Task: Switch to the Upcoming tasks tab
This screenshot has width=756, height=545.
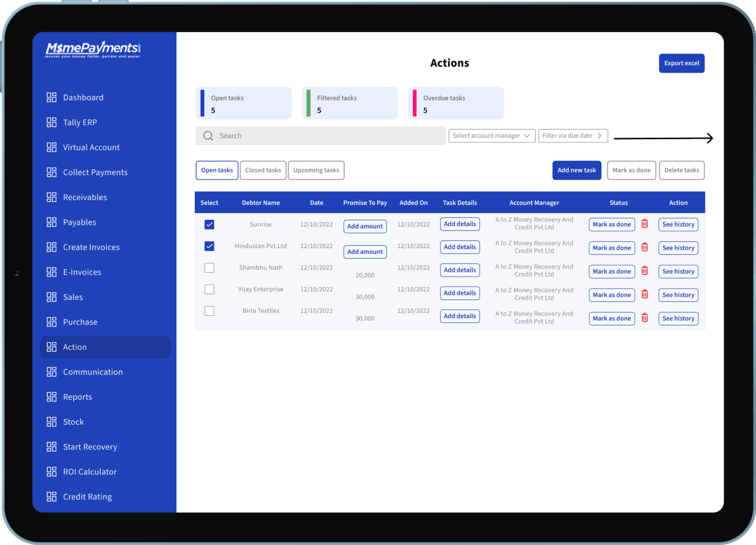Action: [316, 170]
